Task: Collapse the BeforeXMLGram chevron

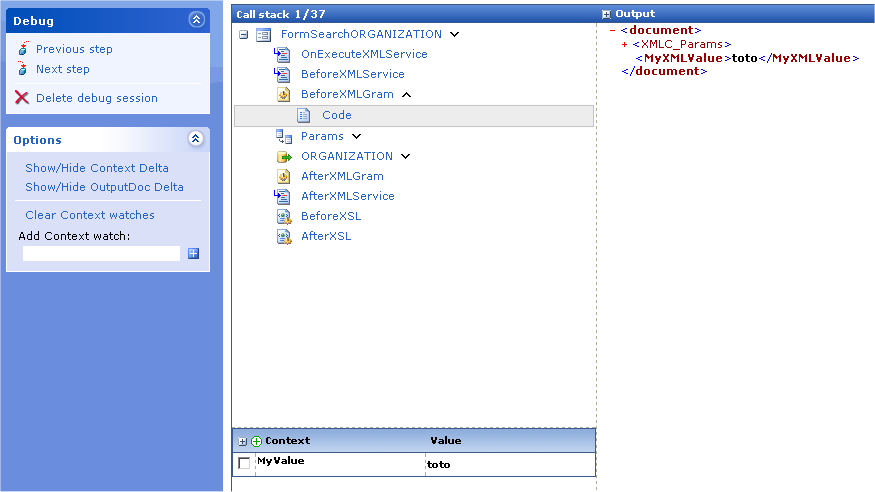Action: [x=406, y=94]
